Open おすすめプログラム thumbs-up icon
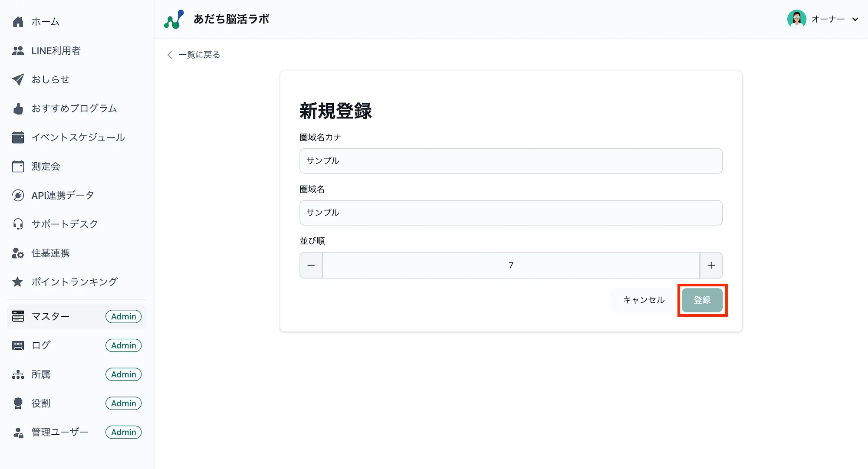 click(x=18, y=108)
